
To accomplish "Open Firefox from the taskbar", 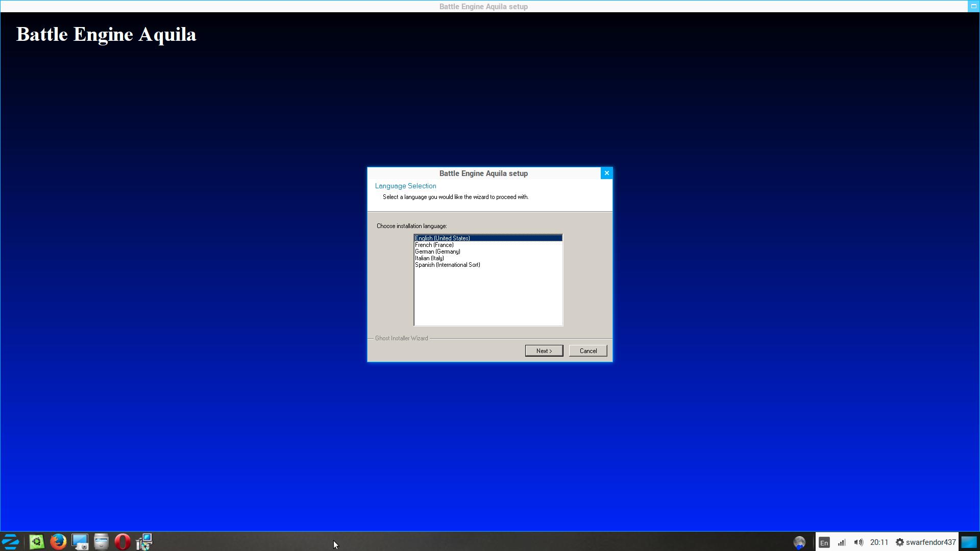I will tap(58, 542).
